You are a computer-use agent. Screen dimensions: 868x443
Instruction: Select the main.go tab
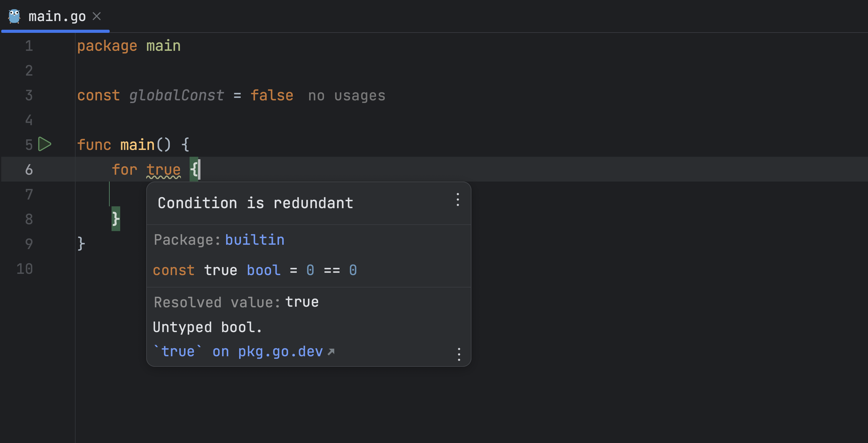pos(57,16)
